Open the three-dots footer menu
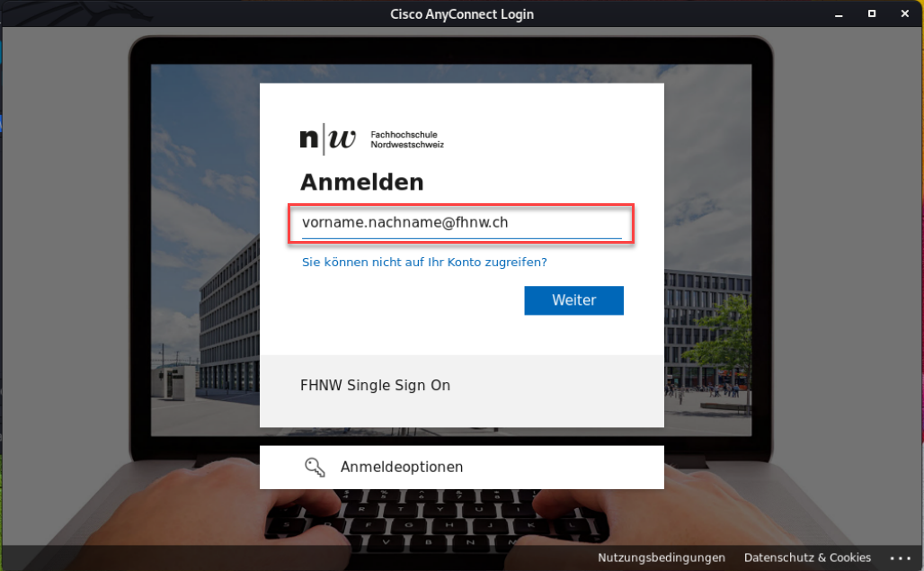Screen dimensions: 924x571 click(901, 558)
